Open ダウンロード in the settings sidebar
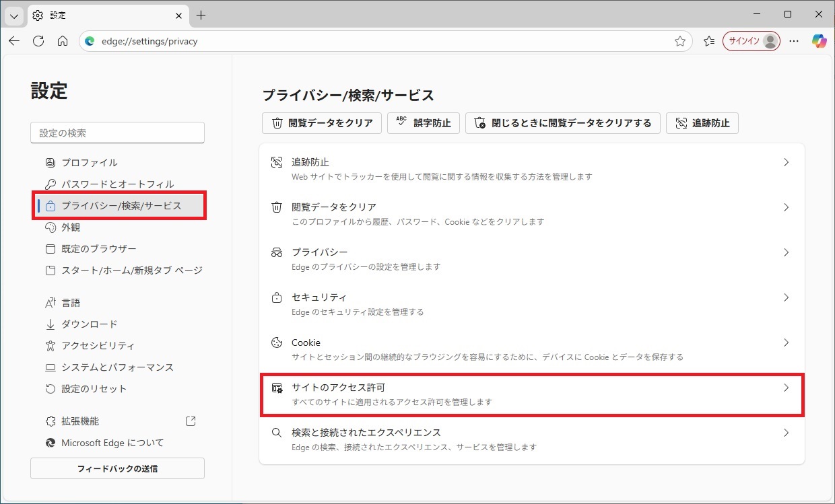Screen dimensions: 835x504 click(x=89, y=324)
